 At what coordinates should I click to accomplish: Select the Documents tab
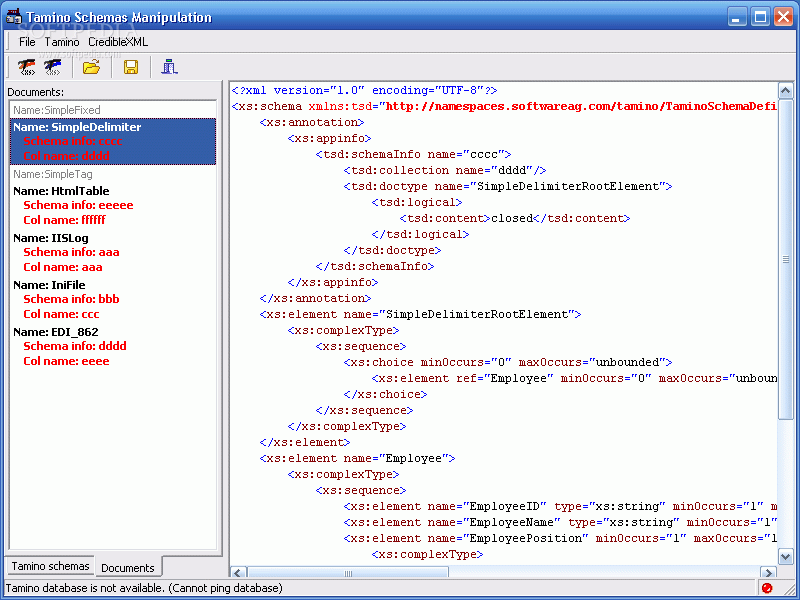point(128,567)
